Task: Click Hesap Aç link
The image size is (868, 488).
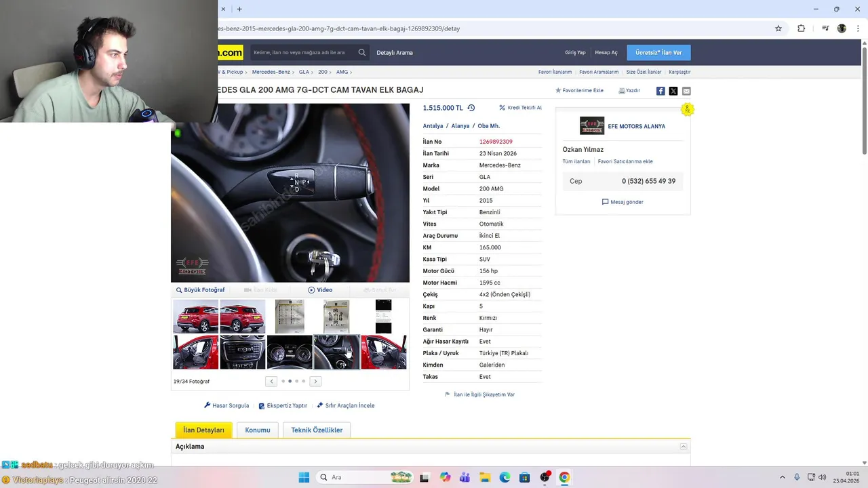Action: [x=606, y=52]
